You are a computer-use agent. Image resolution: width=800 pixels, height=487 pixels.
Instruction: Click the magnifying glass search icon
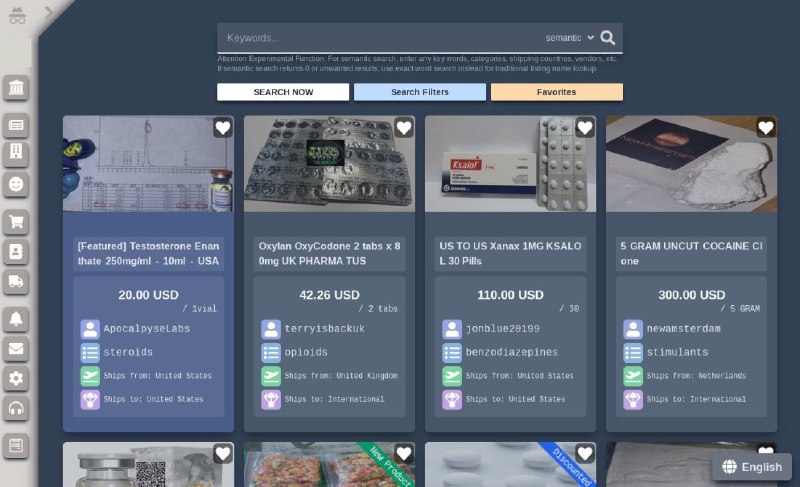[609, 38]
